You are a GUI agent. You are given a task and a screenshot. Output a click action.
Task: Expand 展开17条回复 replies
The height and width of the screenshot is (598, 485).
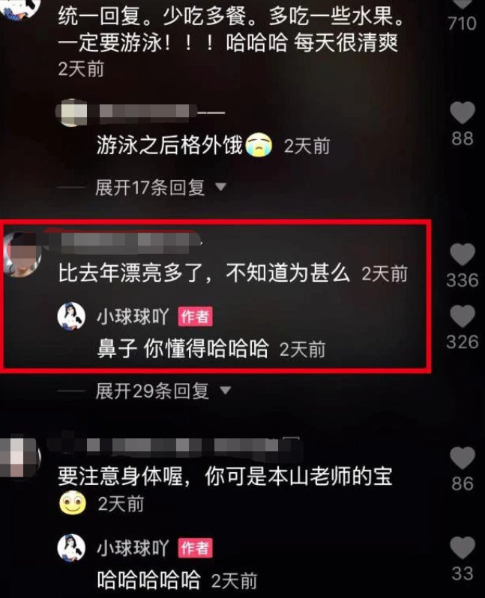[x=150, y=187]
